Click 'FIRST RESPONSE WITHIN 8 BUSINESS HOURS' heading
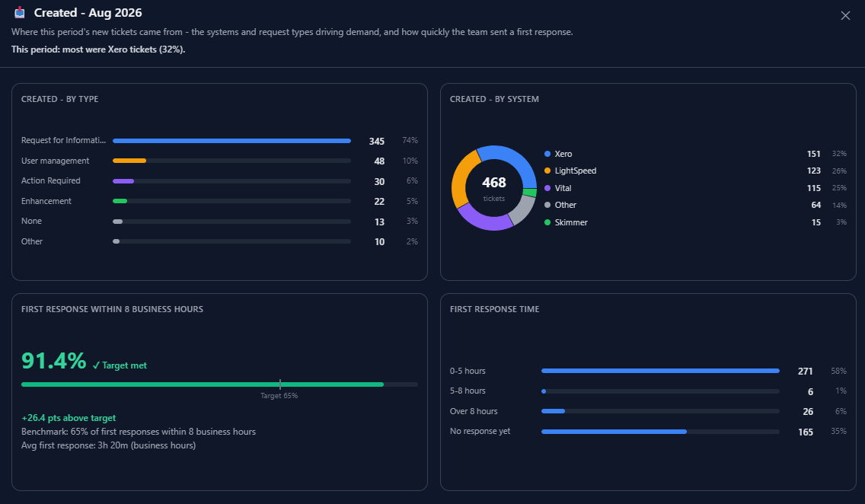The height and width of the screenshot is (504, 865). [112, 309]
